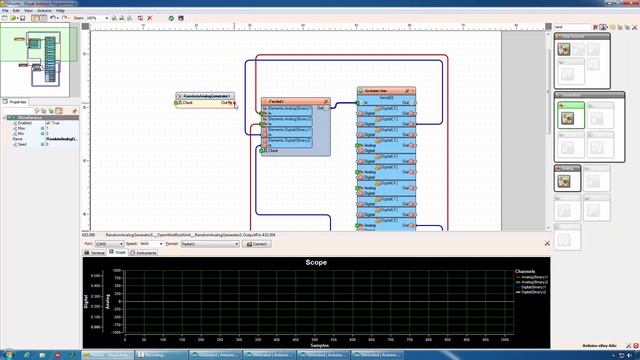This screenshot has width=640, height=360.
Task: Switch to the Terminal tab
Action: click(x=94, y=253)
